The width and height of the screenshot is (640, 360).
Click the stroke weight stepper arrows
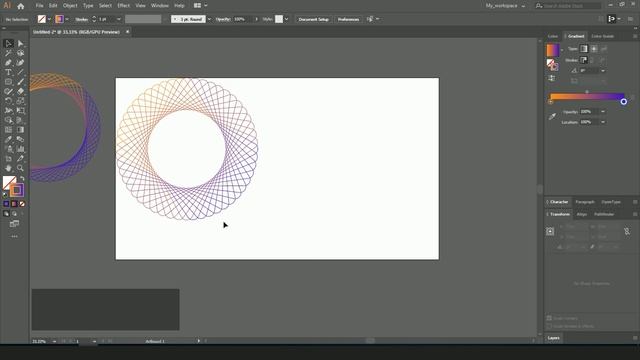(x=94, y=19)
